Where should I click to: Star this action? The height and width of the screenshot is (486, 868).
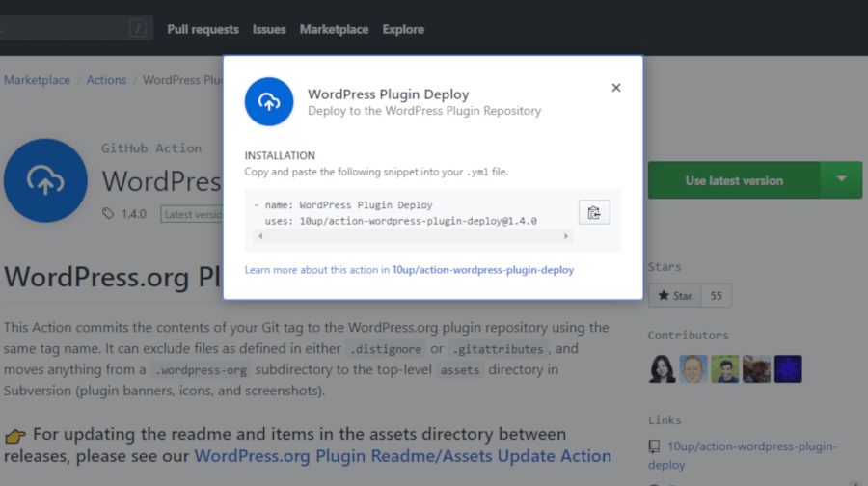(x=674, y=296)
